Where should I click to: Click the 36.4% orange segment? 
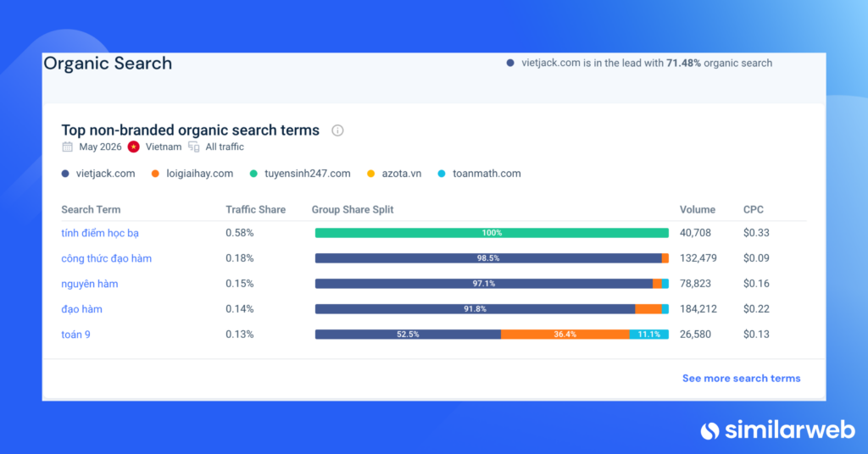click(565, 335)
